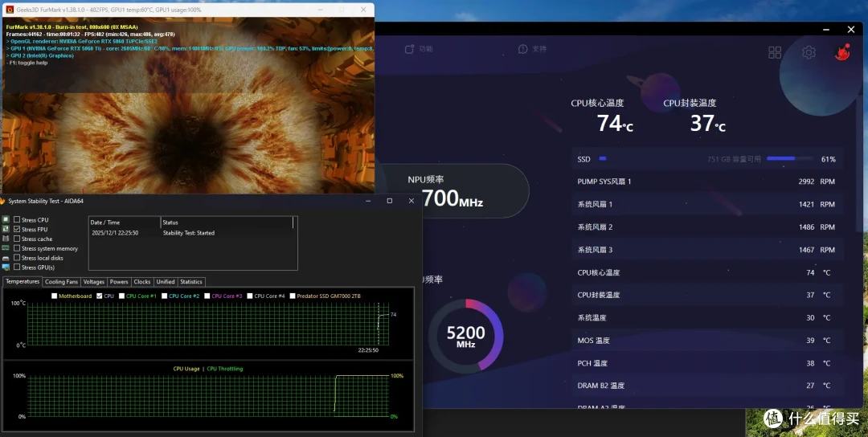Select the 系统温度 row showing 30 ℃
Image resolution: width=868 pixels, height=437 pixels.
click(x=707, y=317)
